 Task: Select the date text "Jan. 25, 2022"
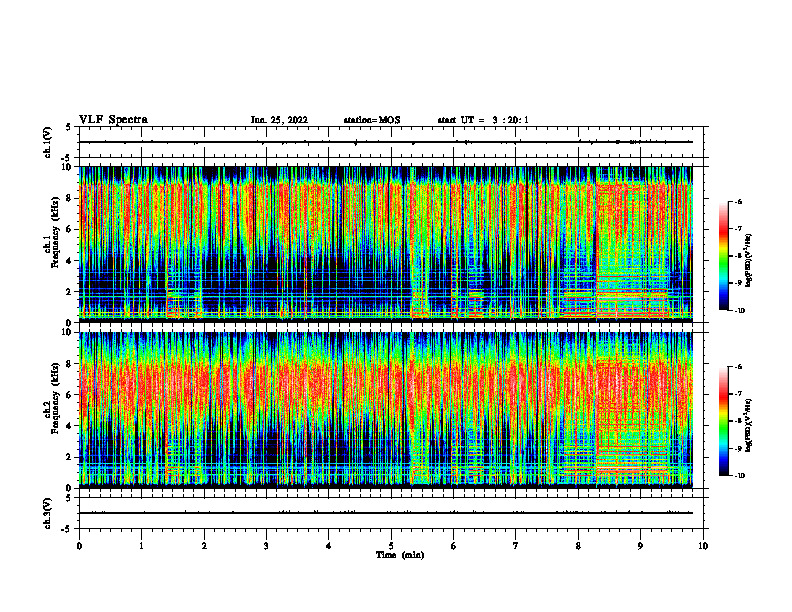(279, 120)
